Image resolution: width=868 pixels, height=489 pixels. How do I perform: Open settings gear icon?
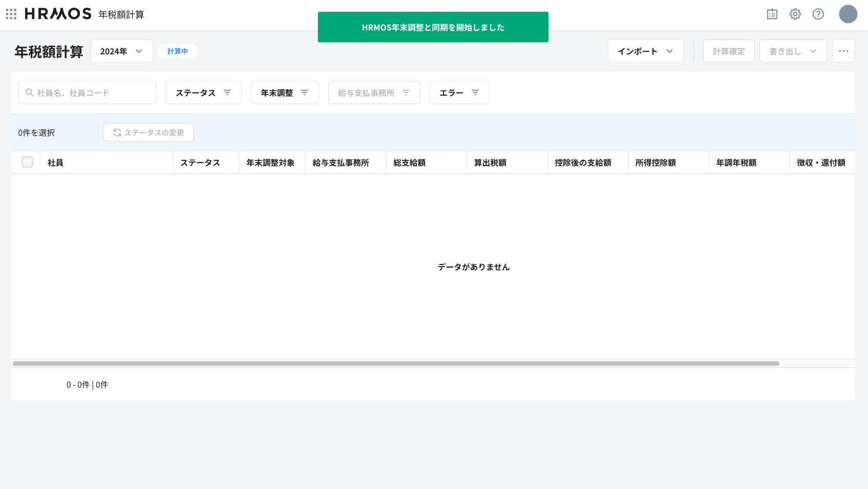pyautogui.click(x=795, y=14)
